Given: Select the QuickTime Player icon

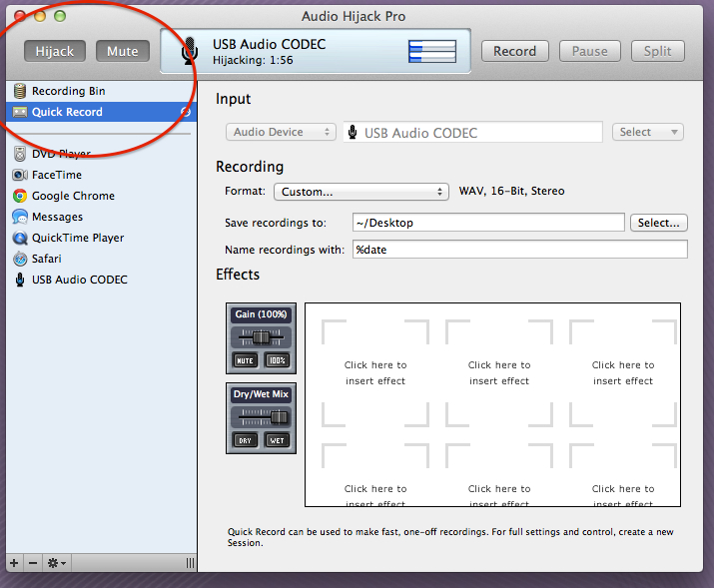Looking at the screenshot, I should pos(20,238).
